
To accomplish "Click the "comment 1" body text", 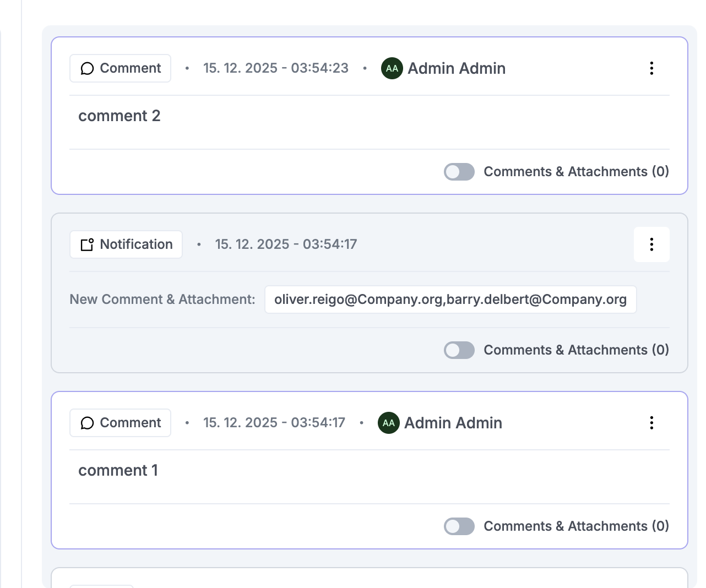I will coord(118,471).
